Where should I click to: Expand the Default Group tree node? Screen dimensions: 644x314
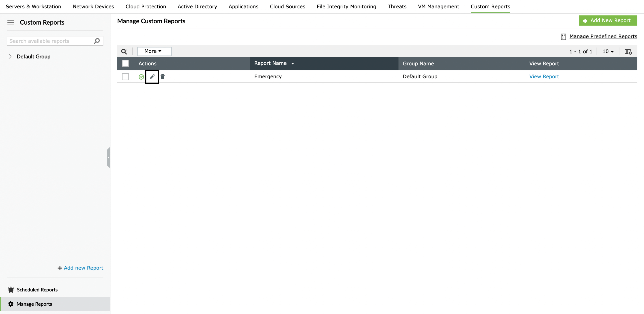tap(10, 56)
